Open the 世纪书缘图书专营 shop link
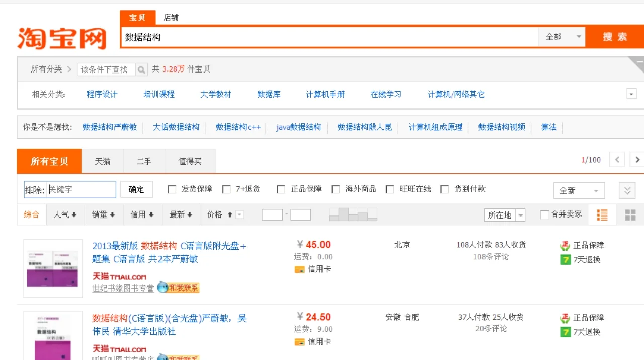The width and height of the screenshot is (644, 360). click(123, 289)
